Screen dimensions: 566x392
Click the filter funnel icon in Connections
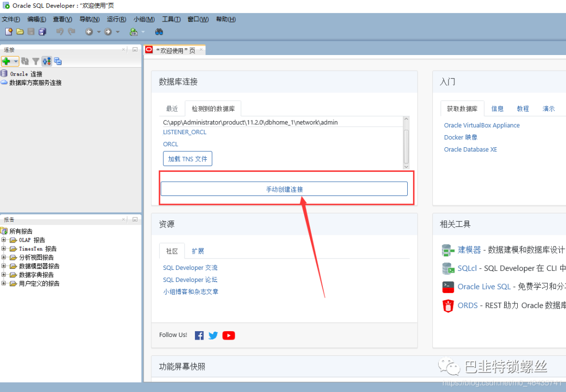coord(36,61)
